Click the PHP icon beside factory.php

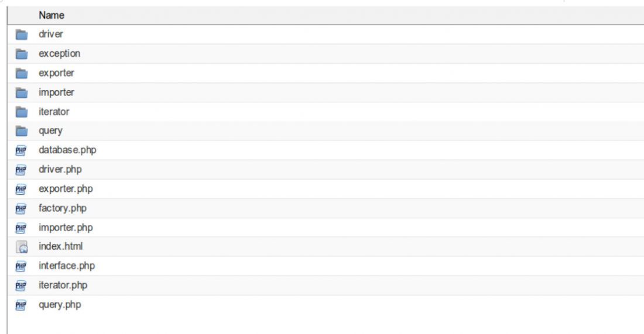(21, 208)
